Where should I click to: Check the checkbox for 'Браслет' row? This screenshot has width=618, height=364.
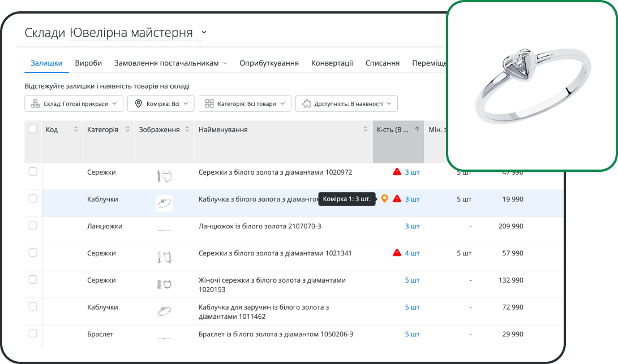[x=32, y=334]
